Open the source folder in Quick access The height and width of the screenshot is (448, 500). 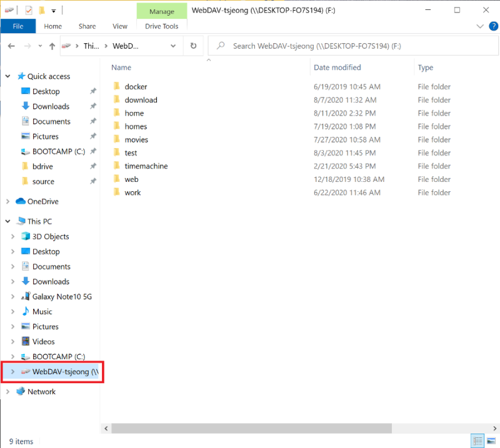click(x=43, y=181)
